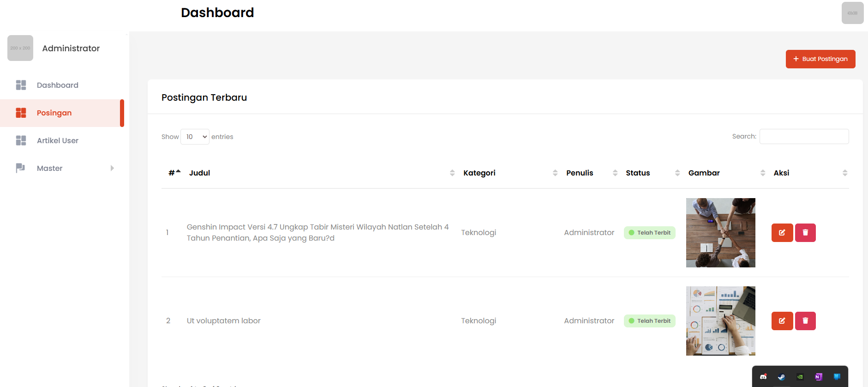Delete the 'Ut voluptatem labor' post
868x387 pixels.
(805, 321)
